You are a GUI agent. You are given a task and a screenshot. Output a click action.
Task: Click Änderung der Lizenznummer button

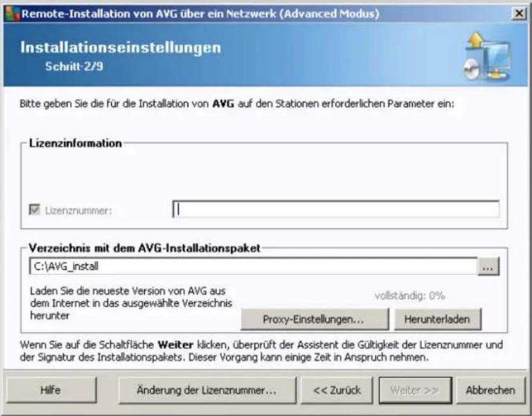[x=207, y=390]
